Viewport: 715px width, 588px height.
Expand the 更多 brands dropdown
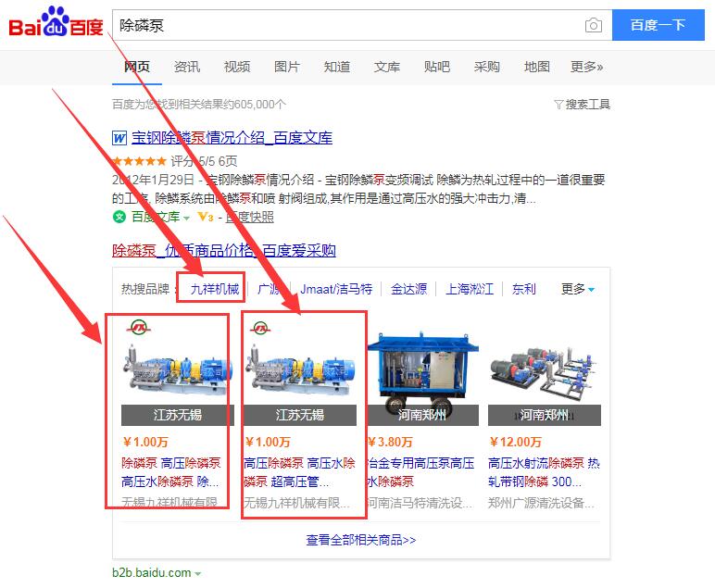point(578,289)
